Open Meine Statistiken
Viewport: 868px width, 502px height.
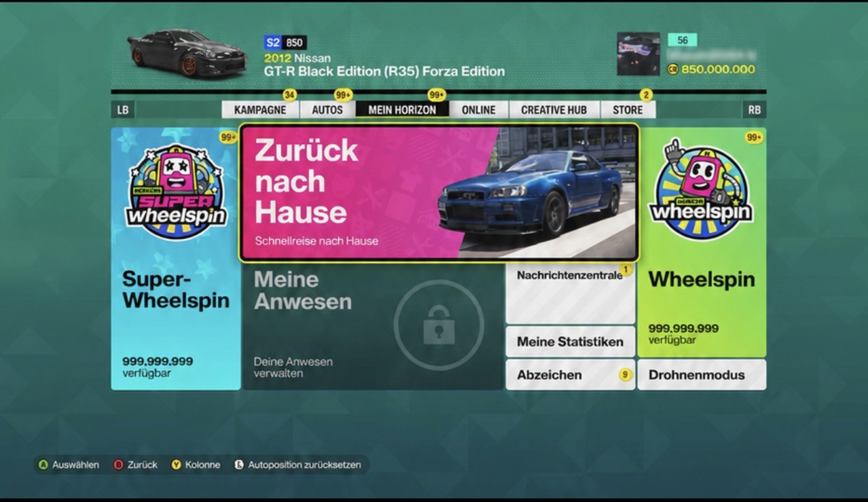[571, 342]
